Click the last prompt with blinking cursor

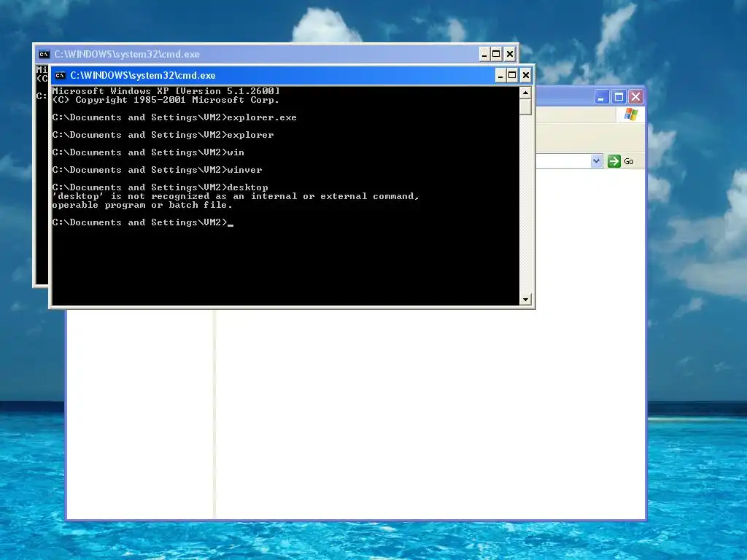click(x=143, y=222)
